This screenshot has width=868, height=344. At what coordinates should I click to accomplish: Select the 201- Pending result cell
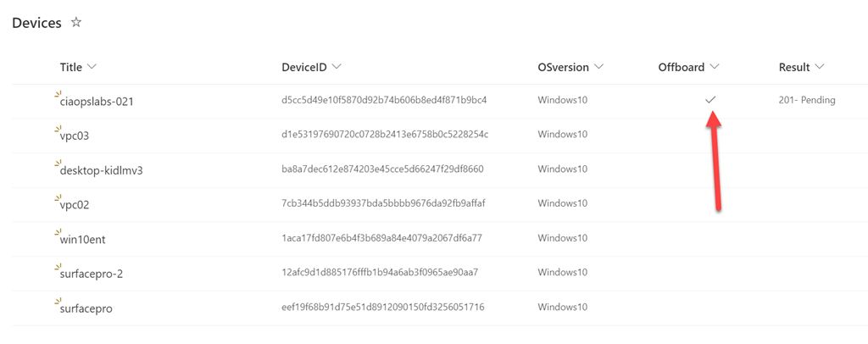point(806,100)
